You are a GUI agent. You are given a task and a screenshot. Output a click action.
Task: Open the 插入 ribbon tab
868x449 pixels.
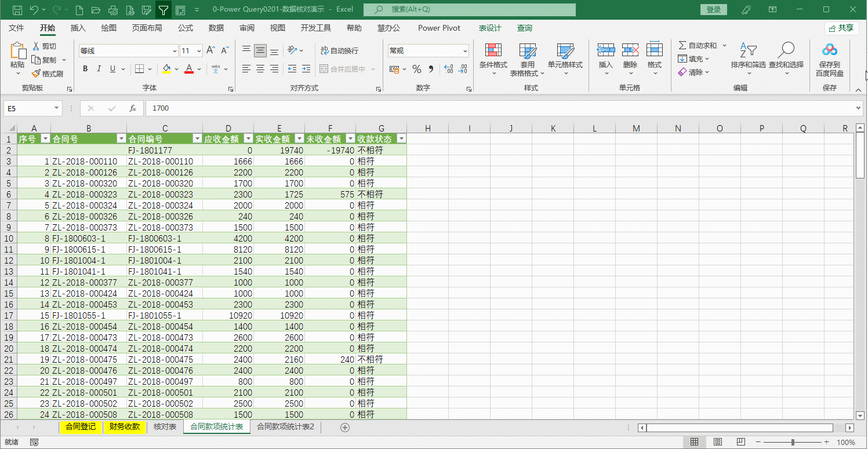click(78, 28)
